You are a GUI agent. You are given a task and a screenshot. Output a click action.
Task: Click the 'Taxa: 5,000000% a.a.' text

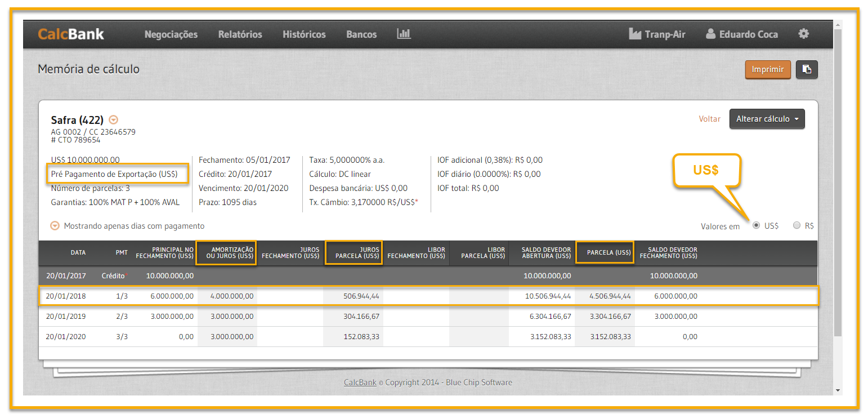coord(347,160)
